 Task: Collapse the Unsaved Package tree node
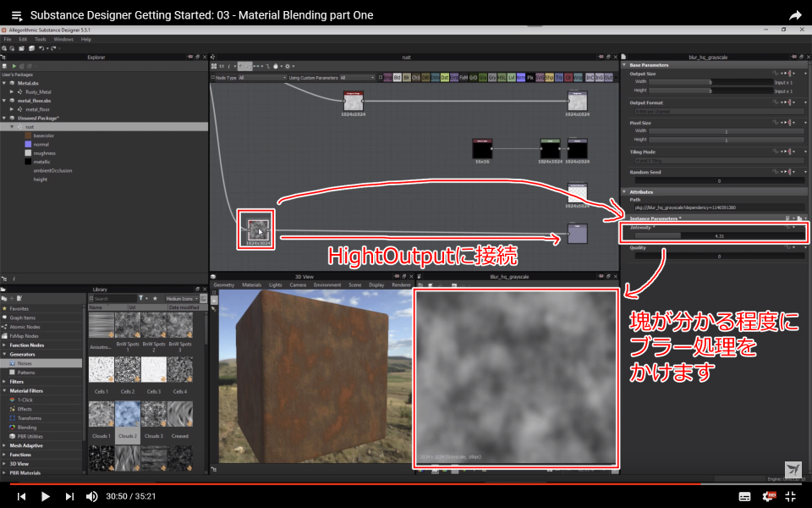[x=4, y=119]
